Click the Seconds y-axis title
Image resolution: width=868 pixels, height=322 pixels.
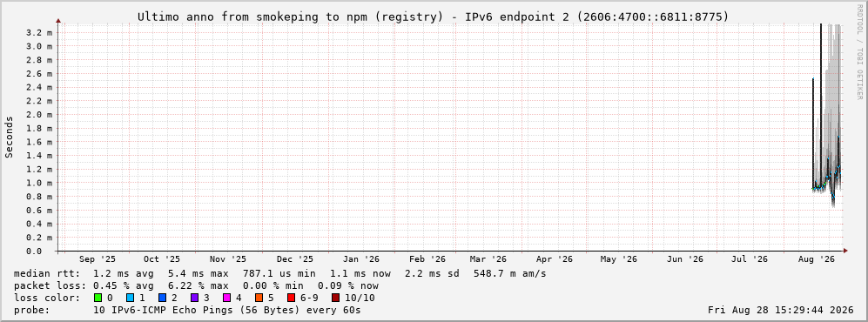[10, 138]
